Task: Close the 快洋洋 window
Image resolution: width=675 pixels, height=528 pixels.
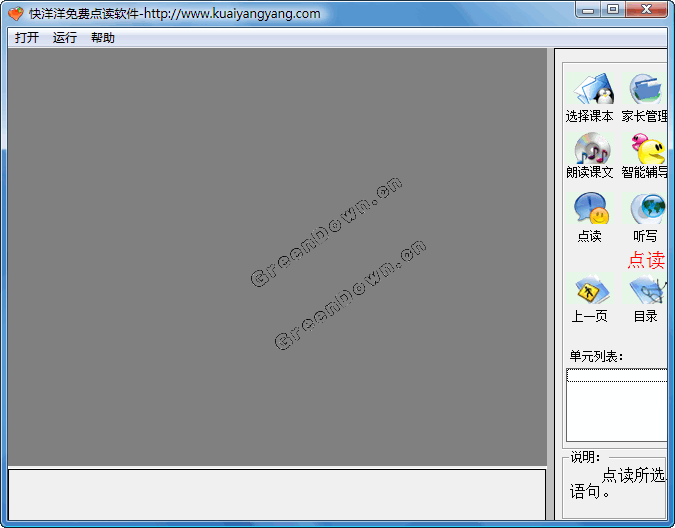Action: click(647, 9)
